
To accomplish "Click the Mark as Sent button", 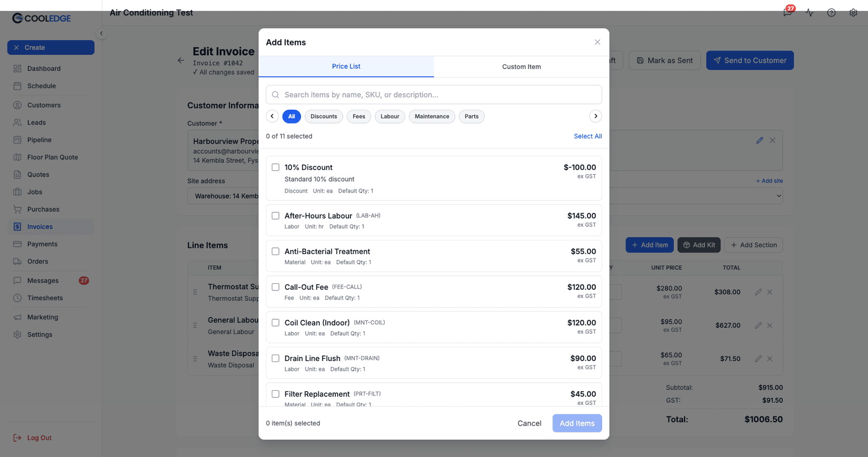I will pos(665,60).
